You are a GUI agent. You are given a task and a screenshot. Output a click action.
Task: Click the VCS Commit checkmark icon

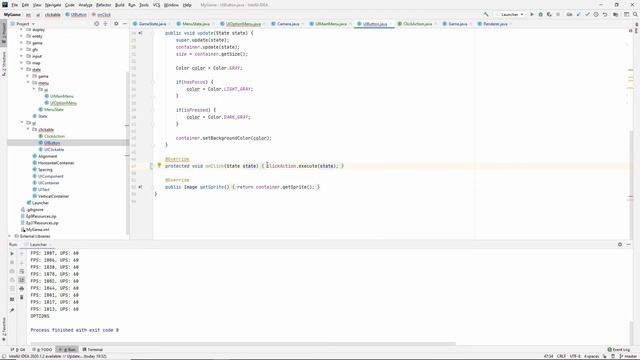point(587,14)
